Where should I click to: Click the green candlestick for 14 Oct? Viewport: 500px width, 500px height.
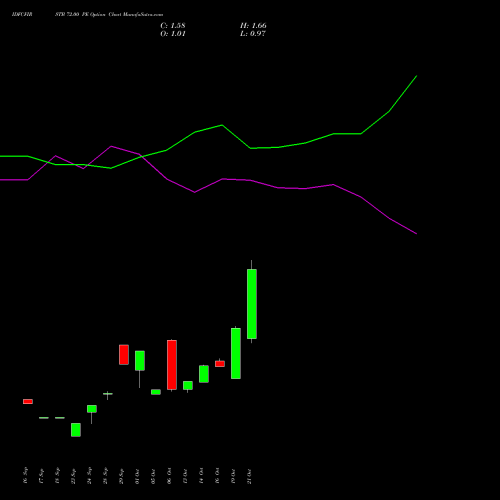coord(204,374)
